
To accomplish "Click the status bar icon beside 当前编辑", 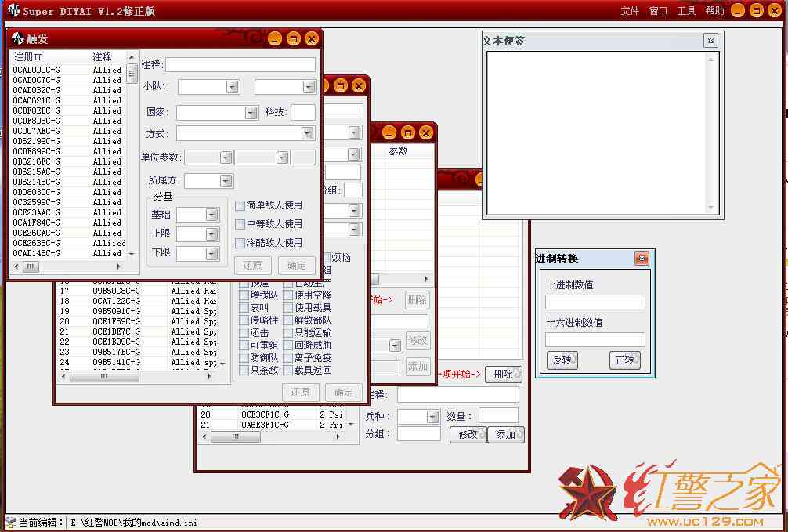I will [x=10, y=523].
